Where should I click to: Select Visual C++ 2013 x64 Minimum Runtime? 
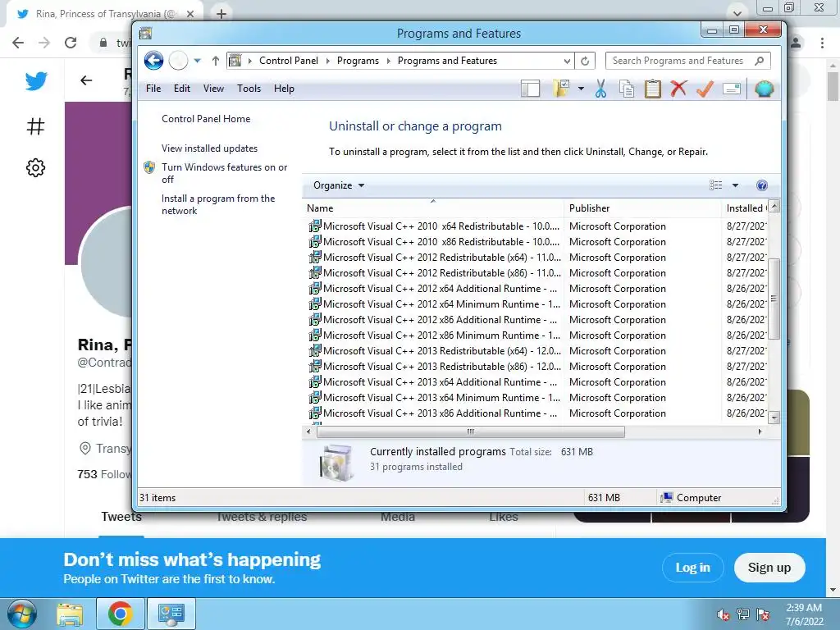pyautogui.click(x=536, y=398)
